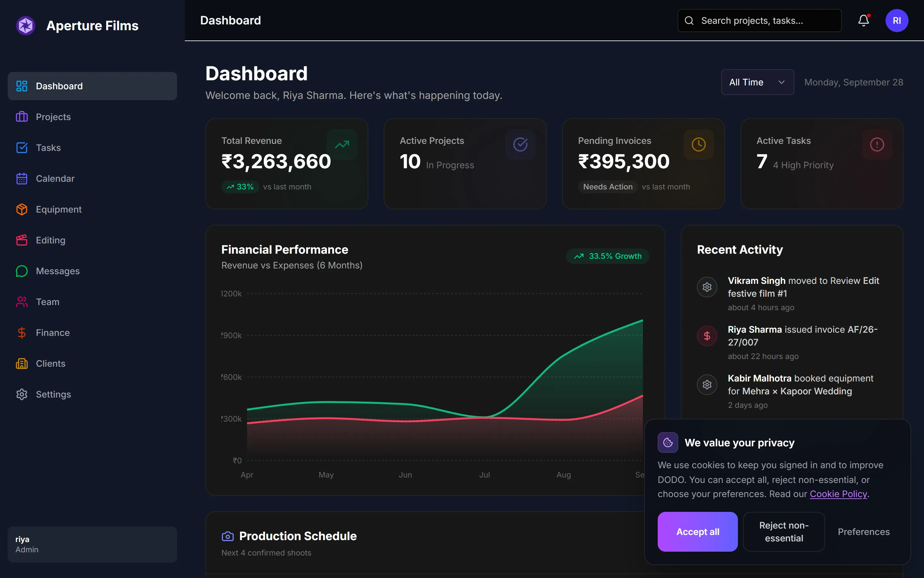Click the Pending Invoices clock icon

point(699,144)
